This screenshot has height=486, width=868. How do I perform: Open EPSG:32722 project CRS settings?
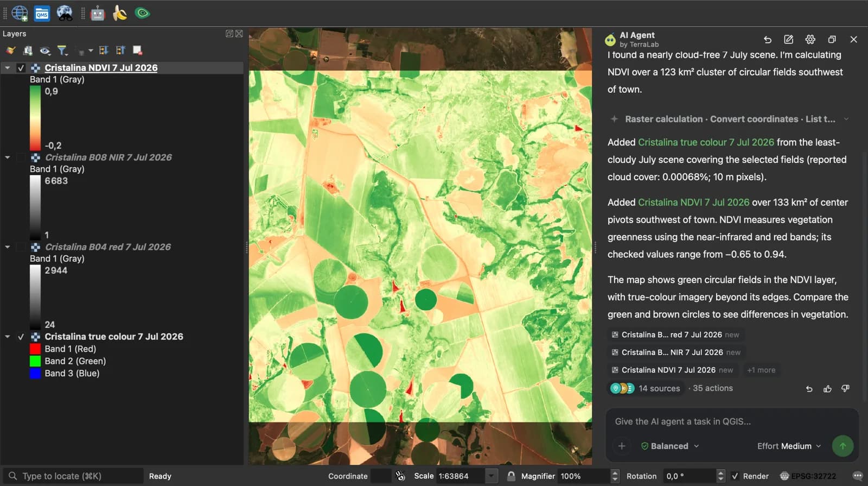pyautogui.click(x=808, y=476)
